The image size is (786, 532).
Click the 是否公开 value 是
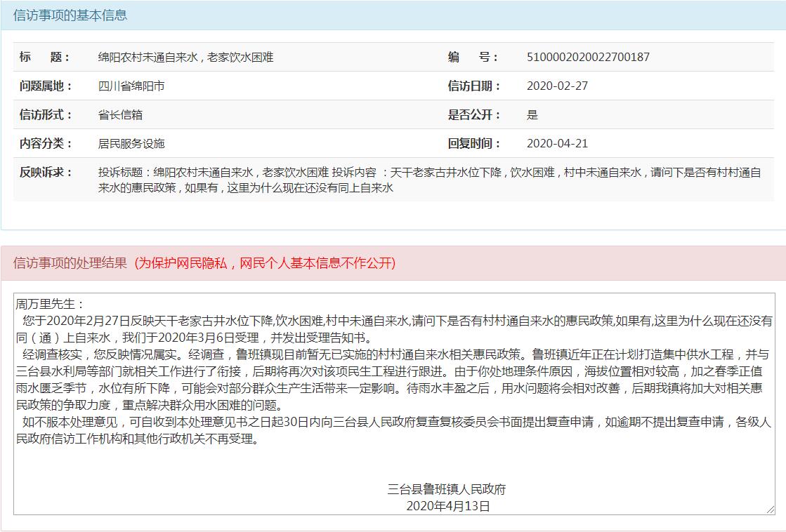tap(532, 115)
